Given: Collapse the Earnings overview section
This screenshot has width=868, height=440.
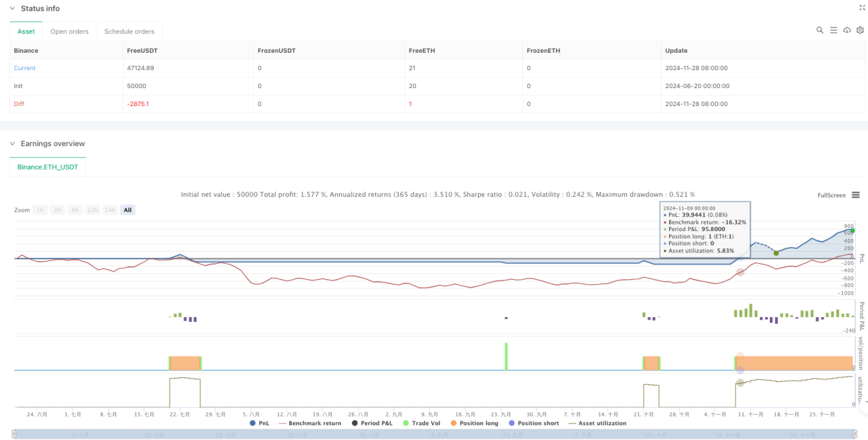Looking at the screenshot, I should (x=11, y=144).
